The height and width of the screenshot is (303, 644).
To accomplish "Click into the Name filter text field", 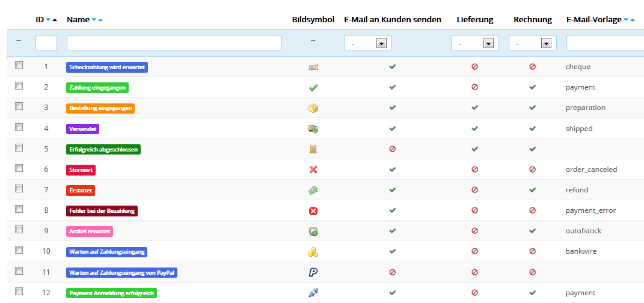I will tap(174, 43).
